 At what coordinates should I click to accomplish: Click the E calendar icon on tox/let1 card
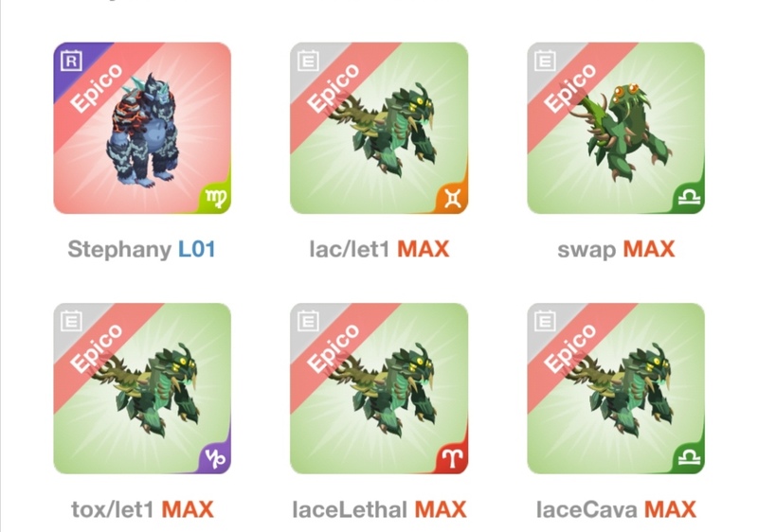pyautogui.click(x=71, y=321)
